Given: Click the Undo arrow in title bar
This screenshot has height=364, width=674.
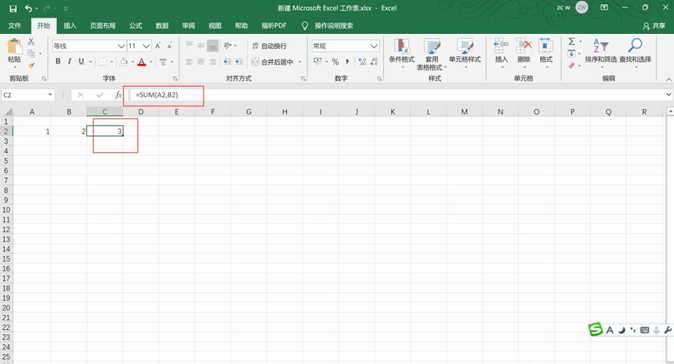Looking at the screenshot, I should (x=28, y=9).
